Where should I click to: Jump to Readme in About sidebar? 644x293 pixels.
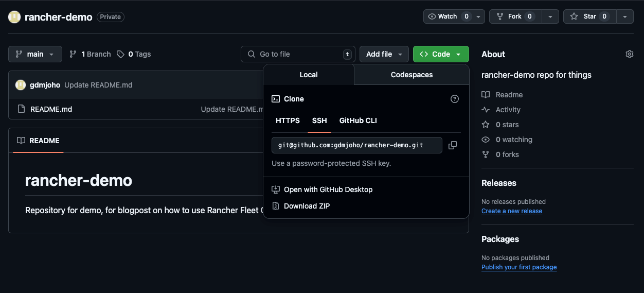502,95
